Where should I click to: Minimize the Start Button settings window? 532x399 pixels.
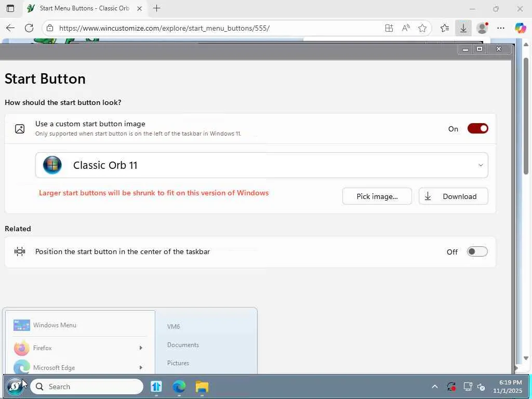coord(465,49)
